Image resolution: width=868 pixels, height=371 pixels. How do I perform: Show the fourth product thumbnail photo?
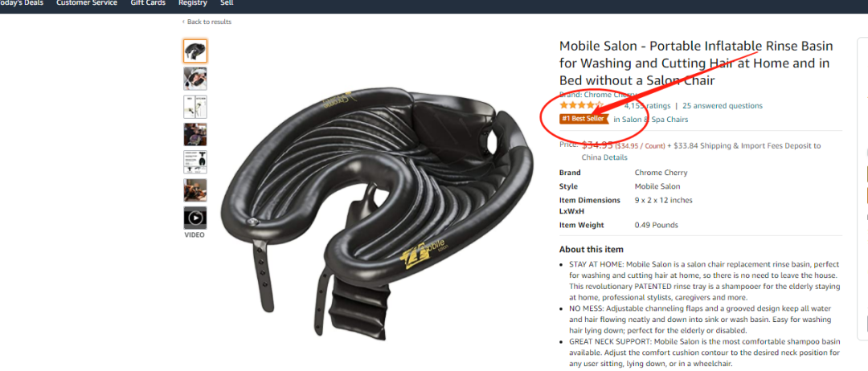pyautogui.click(x=195, y=134)
